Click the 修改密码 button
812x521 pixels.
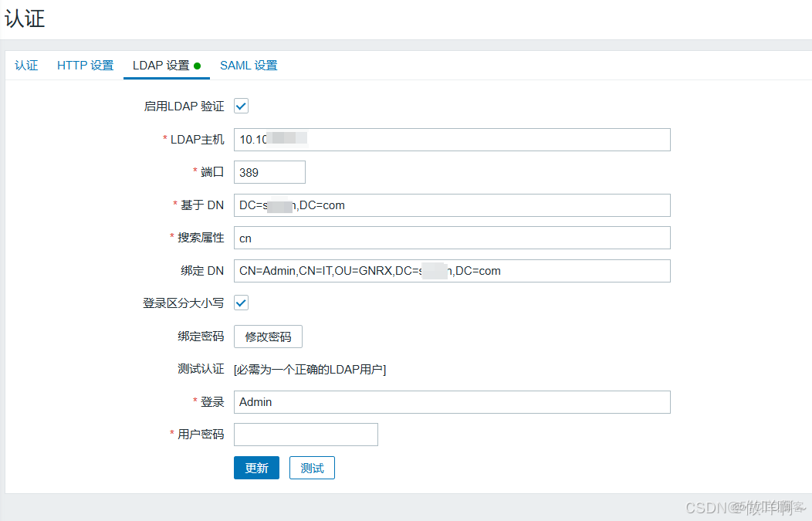tap(268, 337)
